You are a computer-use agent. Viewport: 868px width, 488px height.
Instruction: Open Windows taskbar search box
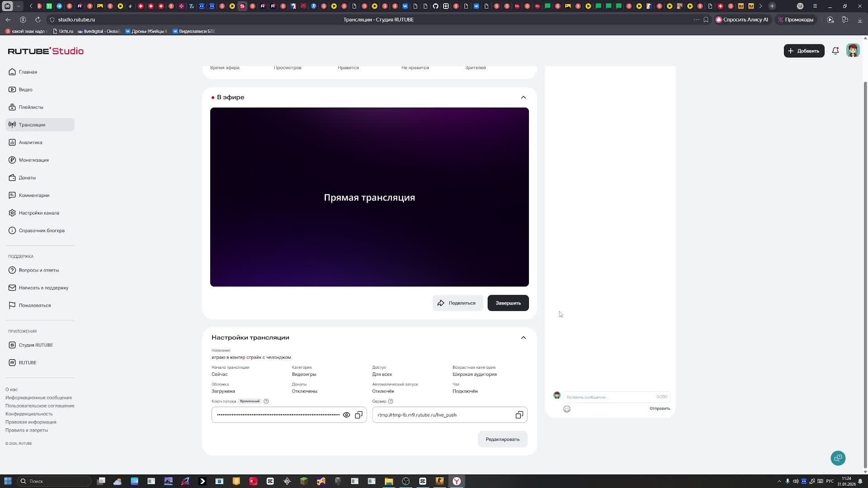(x=54, y=481)
